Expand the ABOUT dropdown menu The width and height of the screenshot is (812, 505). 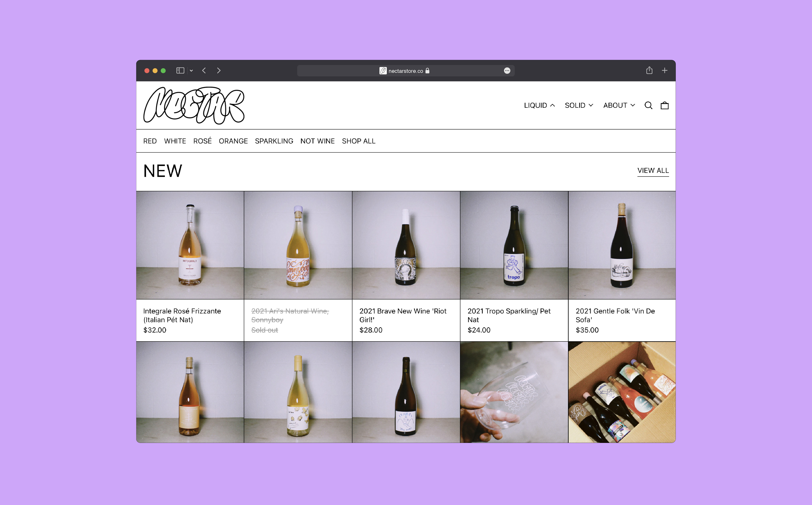[619, 106]
